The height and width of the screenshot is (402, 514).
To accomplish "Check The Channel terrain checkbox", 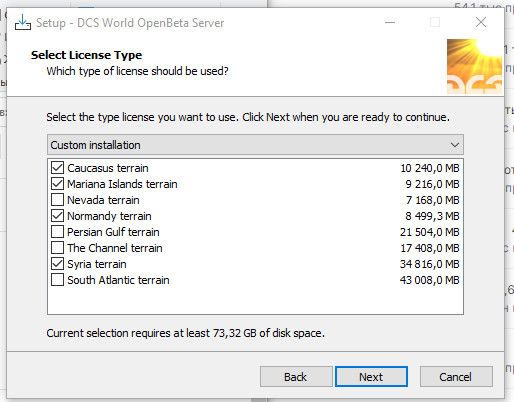I will 57,248.
